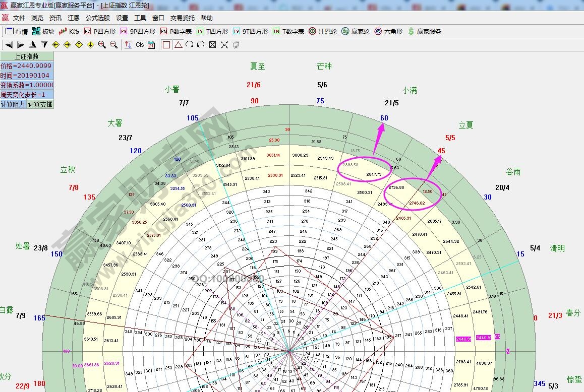Click the 赢家服务 dollar sign button
Viewport: 584px width, 392px height.
click(x=424, y=31)
